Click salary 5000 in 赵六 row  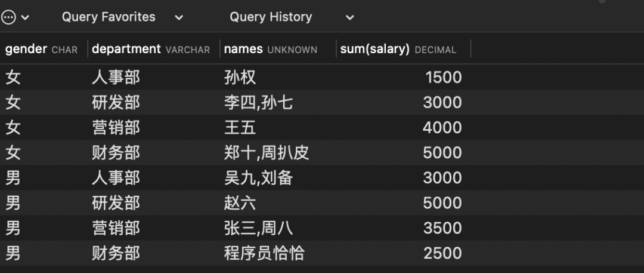442,203
